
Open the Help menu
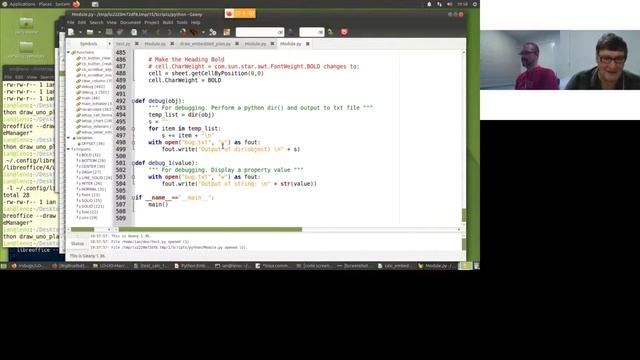tap(196, 22)
